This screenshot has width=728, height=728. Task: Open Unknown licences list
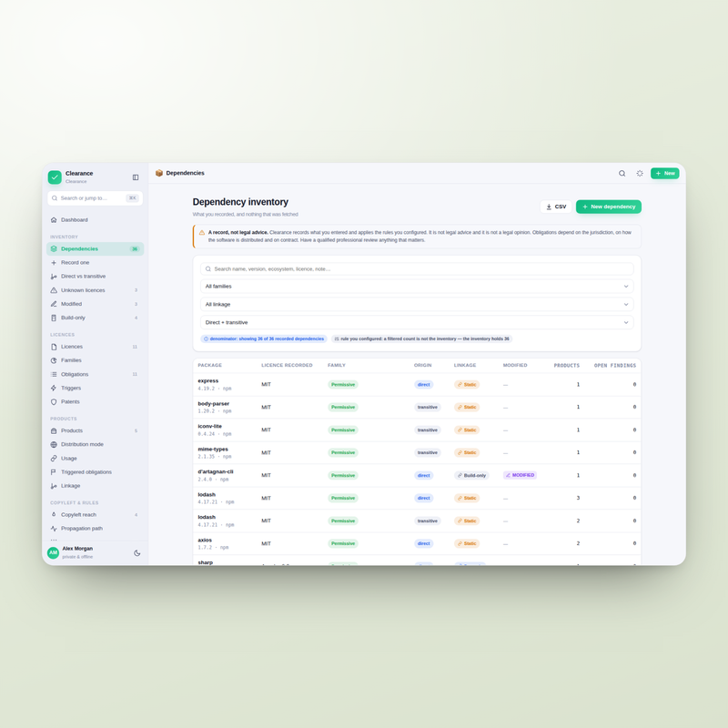tap(96, 290)
